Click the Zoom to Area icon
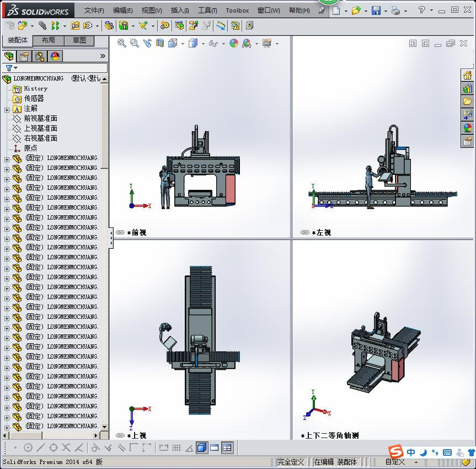This screenshot has height=469, width=476. point(134,43)
